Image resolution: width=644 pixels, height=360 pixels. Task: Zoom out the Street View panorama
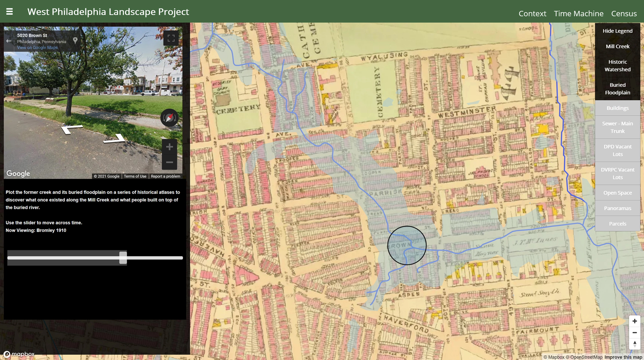tap(169, 162)
